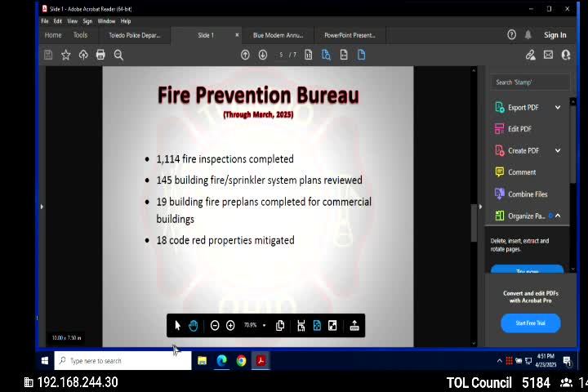The image size is (588, 392).
Task: Open notifications bell icon
Action: click(x=528, y=35)
